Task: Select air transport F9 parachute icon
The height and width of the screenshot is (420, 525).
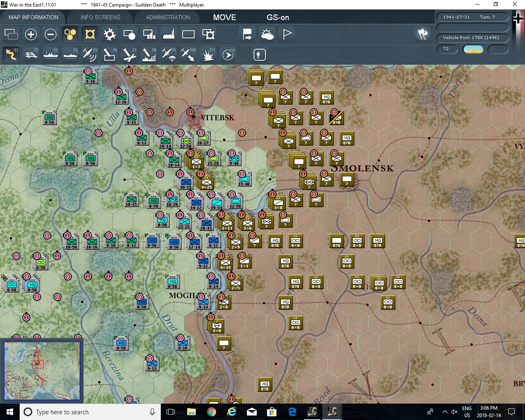Action: (x=169, y=55)
